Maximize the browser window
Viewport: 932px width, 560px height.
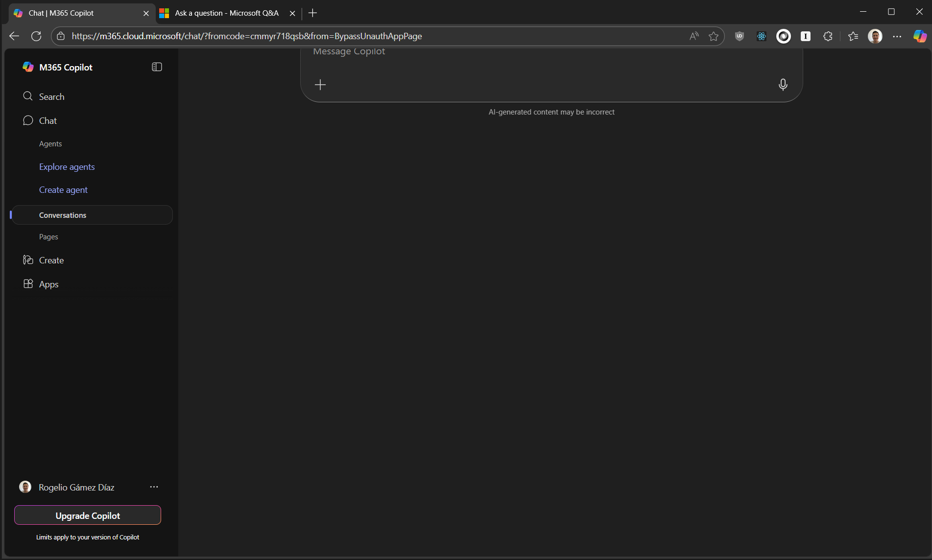tap(891, 12)
